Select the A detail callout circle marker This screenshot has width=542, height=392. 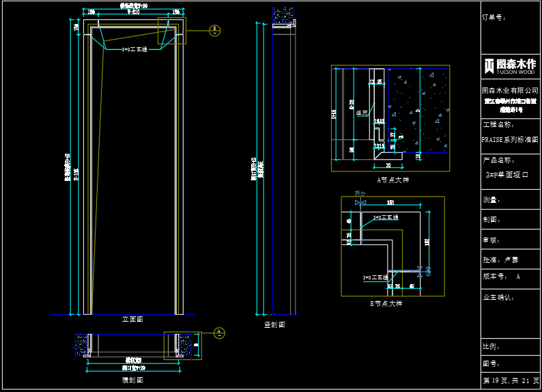click(x=218, y=333)
